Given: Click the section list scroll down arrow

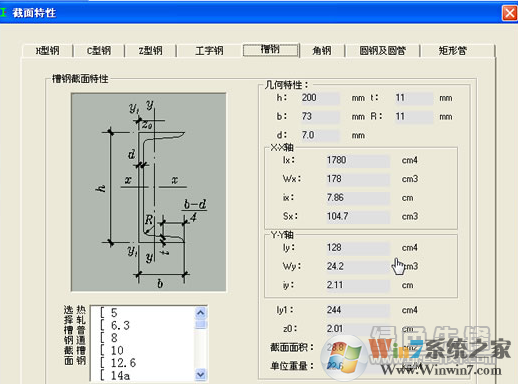Looking at the screenshot, I should 201,375.
